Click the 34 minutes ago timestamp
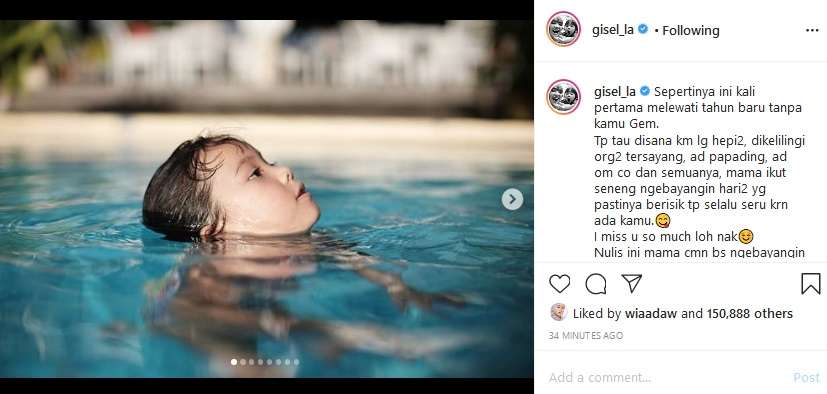827x394 pixels. [585, 335]
